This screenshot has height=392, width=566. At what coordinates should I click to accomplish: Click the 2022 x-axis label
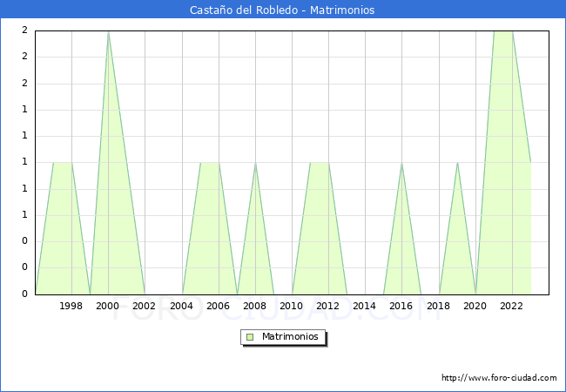point(511,306)
